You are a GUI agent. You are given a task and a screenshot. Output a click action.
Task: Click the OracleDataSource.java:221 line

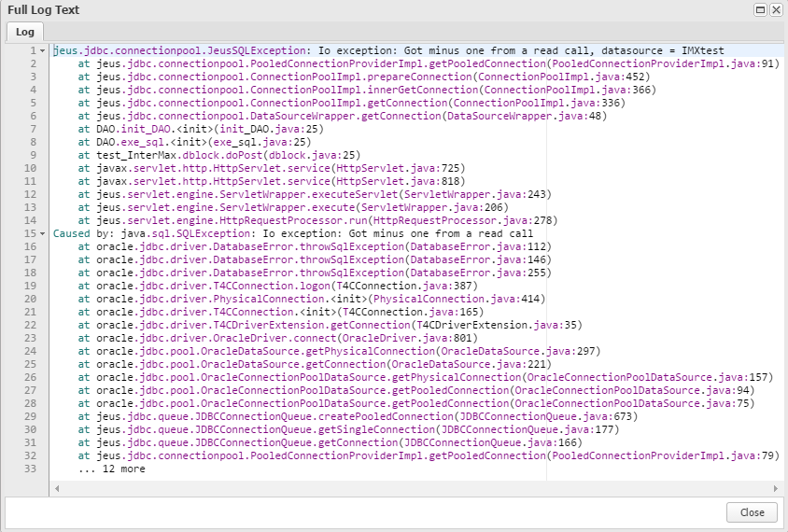pyautogui.click(x=315, y=364)
